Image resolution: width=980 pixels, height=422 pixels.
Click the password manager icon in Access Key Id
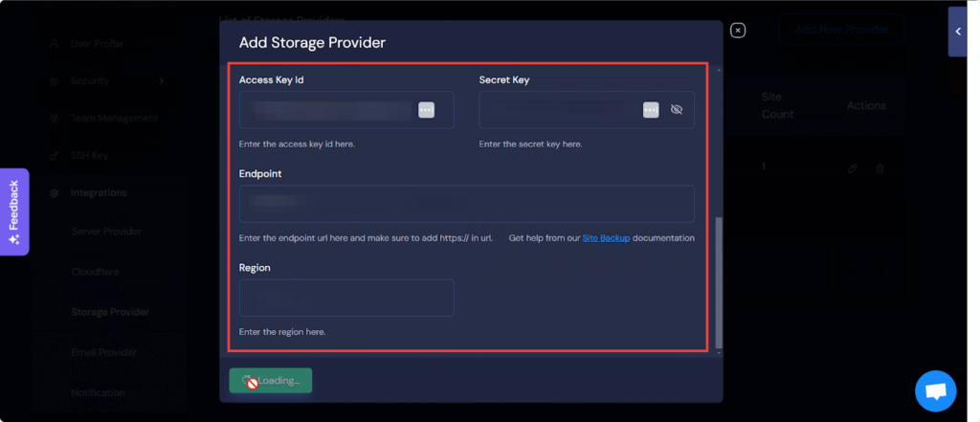(x=427, y=110)
